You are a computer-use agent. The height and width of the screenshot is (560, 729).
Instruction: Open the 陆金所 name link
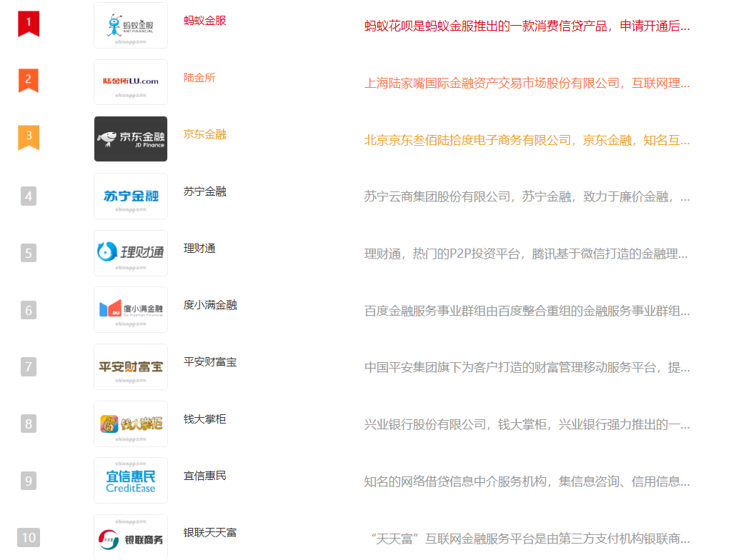[x=199, y=78]
